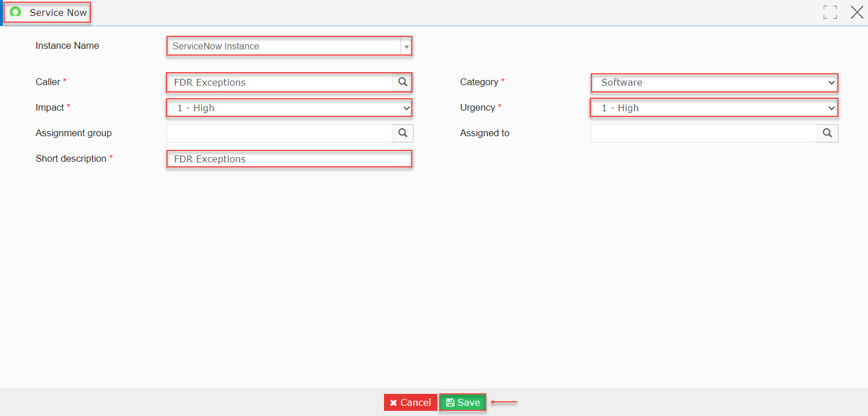Close the Service Now dialog
This screenshot has height=416, width=868.
(x=857, y=12)
